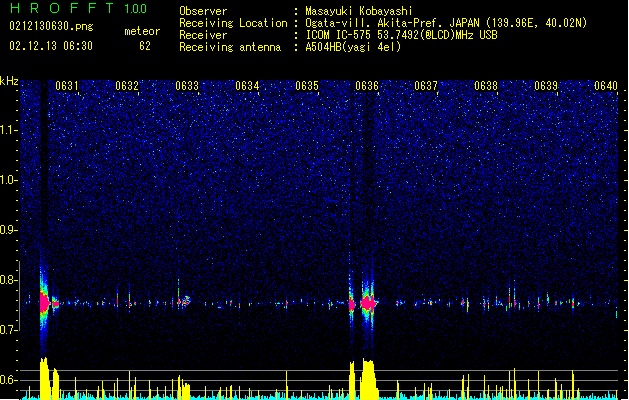The height and width of the screenshot is (400, 629).
Task: Click the 0637 time marker
Action: 426,86
